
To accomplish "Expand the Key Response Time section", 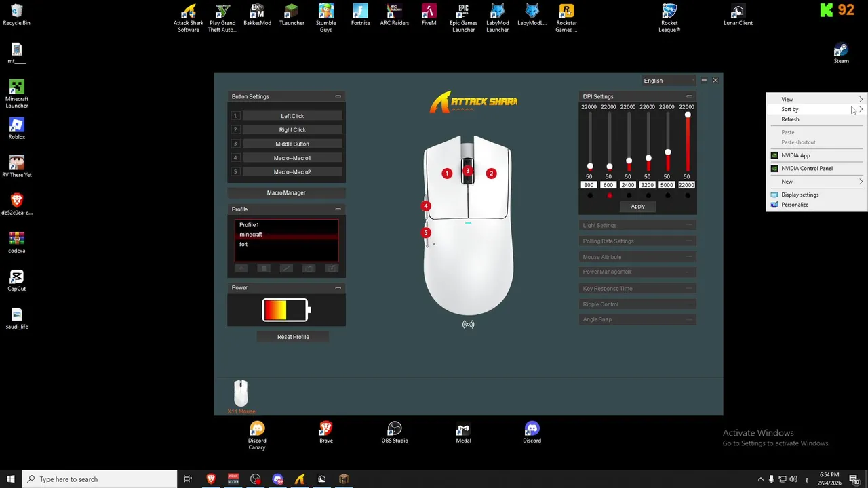I will coord(637,289).
